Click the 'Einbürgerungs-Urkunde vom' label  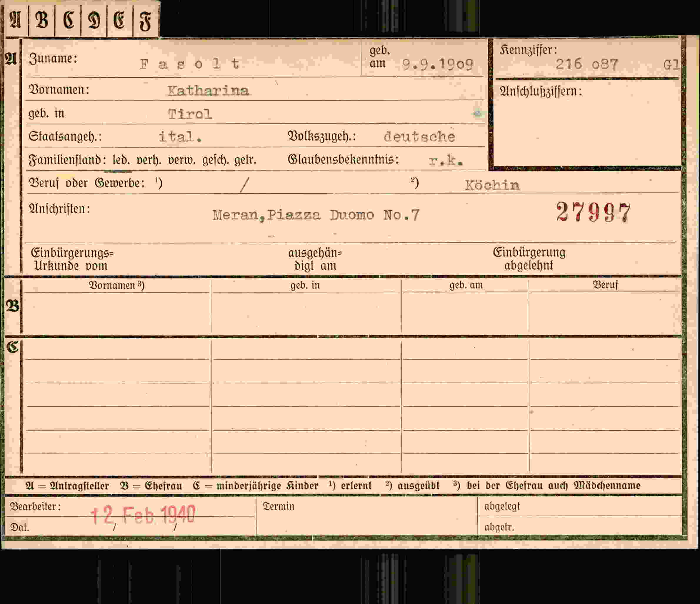click(72, 259)
